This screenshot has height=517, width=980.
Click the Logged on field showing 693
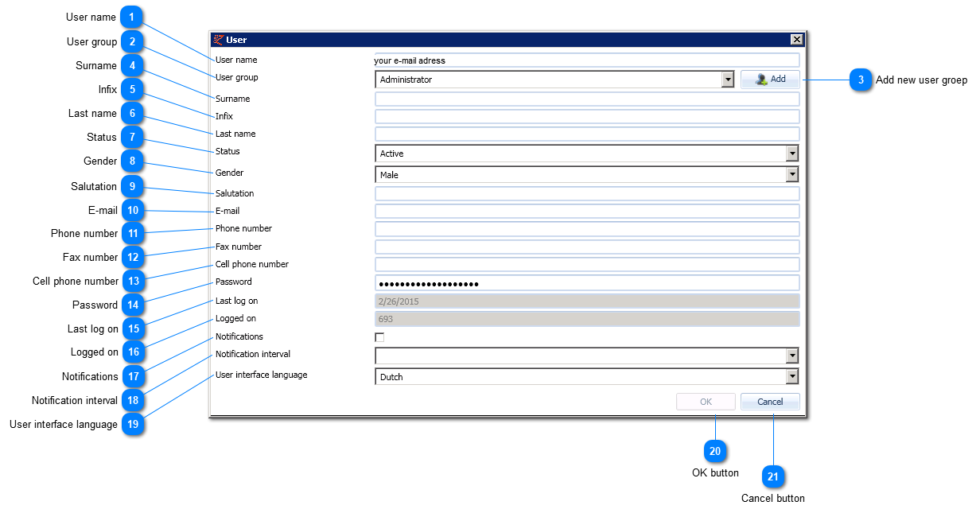[x=587, y=319]
